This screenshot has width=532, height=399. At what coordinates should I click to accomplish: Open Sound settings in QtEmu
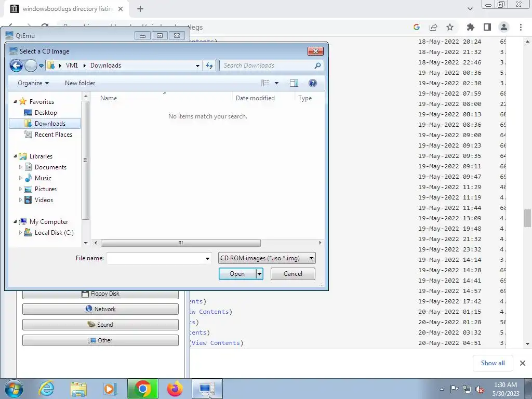click(100, 325)
